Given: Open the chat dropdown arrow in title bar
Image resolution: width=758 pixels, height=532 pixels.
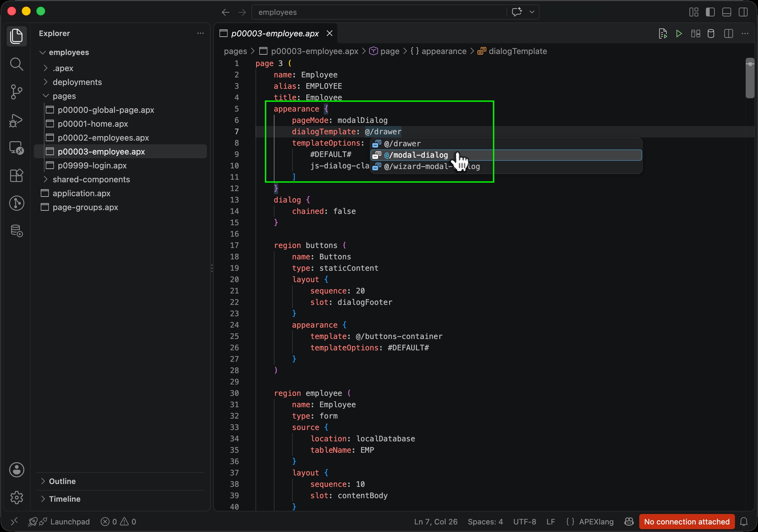Looking at the screenshot, I should point(532,12).
